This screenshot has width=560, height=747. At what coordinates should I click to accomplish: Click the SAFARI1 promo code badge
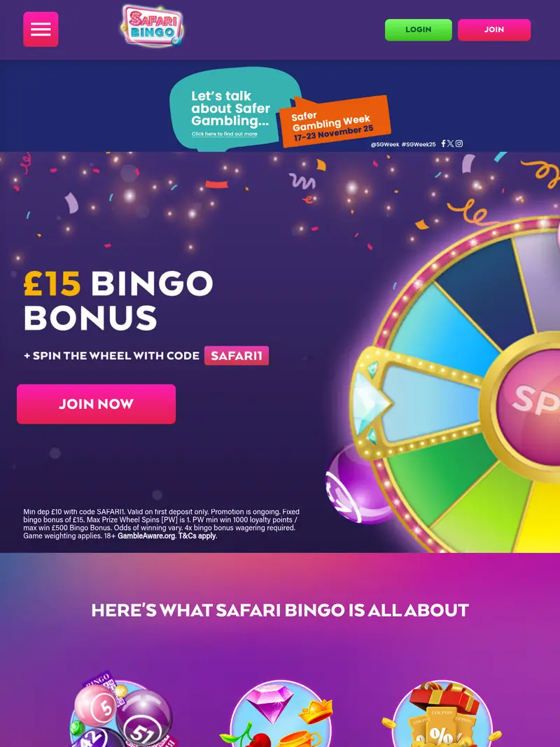237,356
